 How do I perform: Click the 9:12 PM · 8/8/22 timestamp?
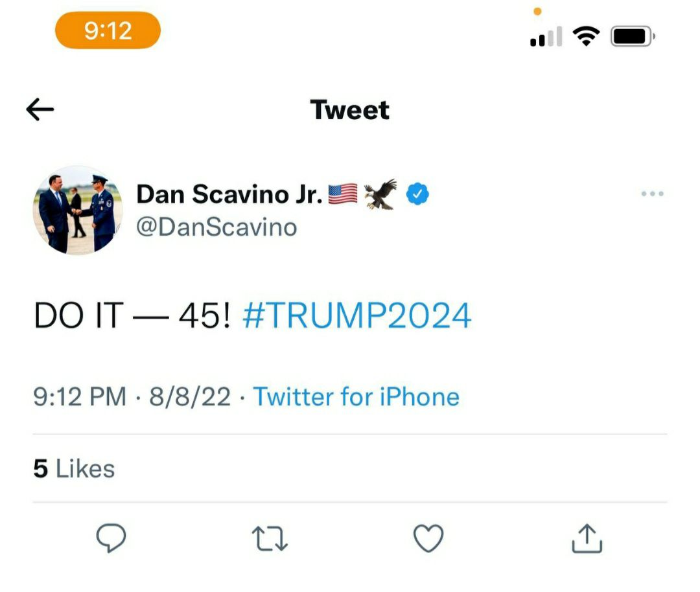pos(132,396)
